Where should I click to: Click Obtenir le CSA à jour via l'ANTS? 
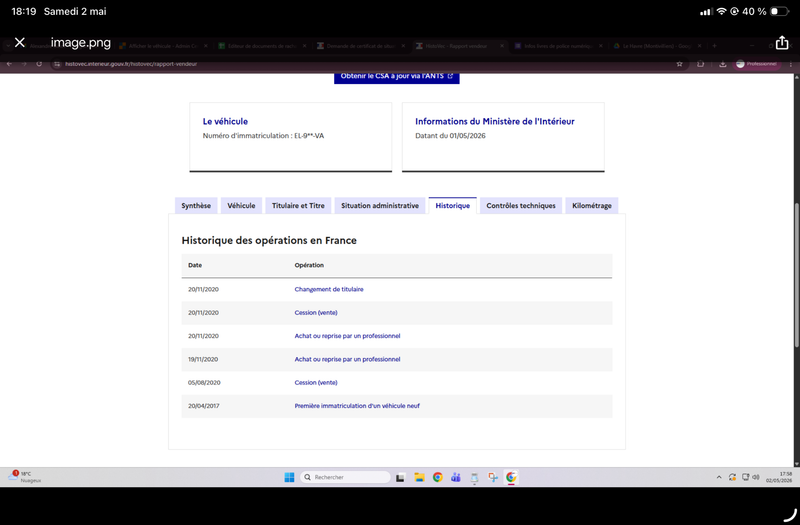[x=396, y=77]
